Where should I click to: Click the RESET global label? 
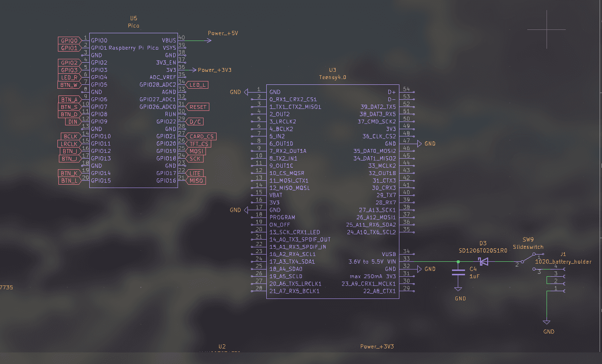[x=198, y=107]
